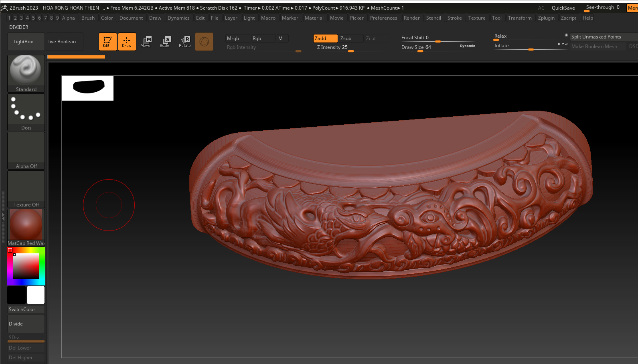Open the Zplugin menu
This screenshot has width=638, height=364.
(x=546, y=18)
